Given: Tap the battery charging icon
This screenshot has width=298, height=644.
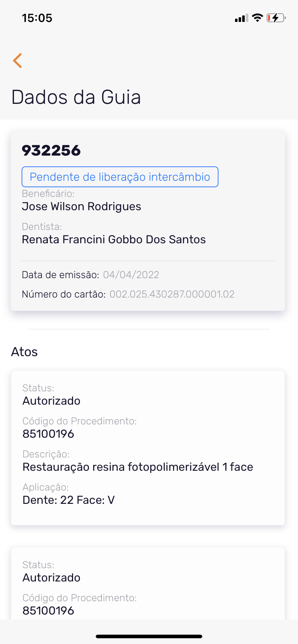Looking at the screenshot, I should click(x=276, y=18).
